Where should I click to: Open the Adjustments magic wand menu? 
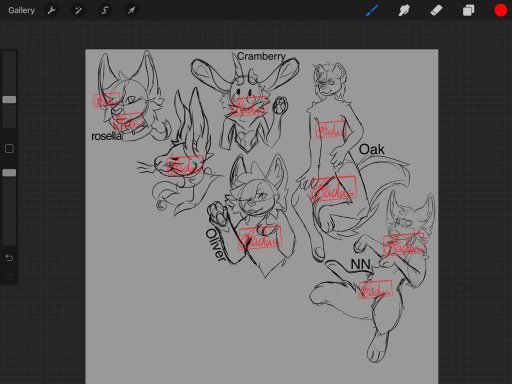click(78, 10)
